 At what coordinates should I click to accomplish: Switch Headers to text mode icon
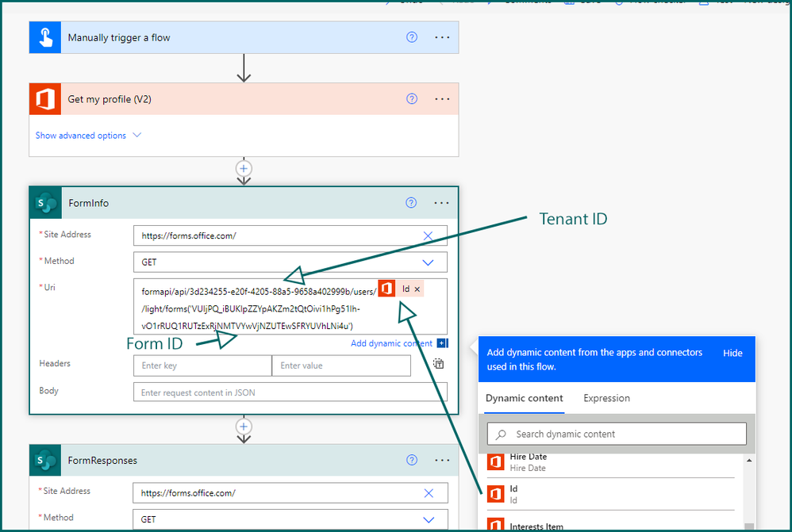pos(438,363)
